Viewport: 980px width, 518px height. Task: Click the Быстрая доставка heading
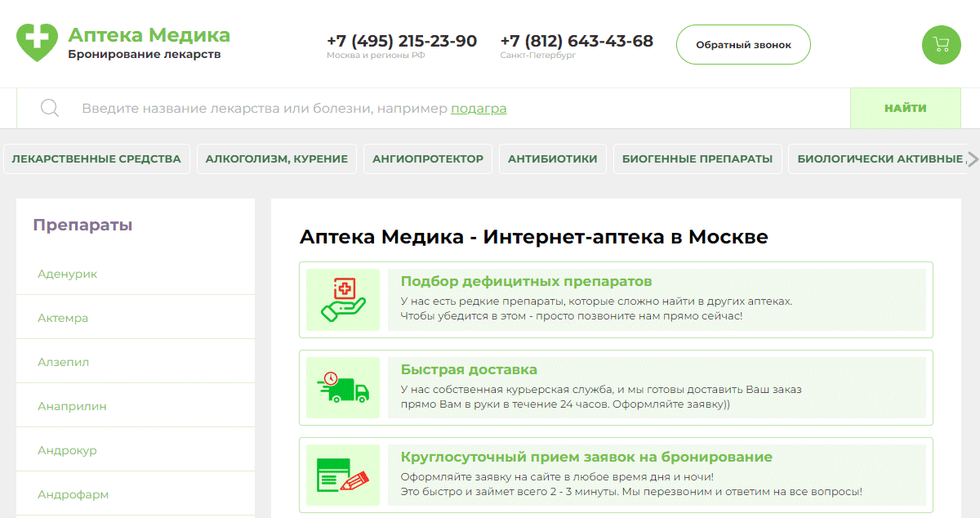469,370
